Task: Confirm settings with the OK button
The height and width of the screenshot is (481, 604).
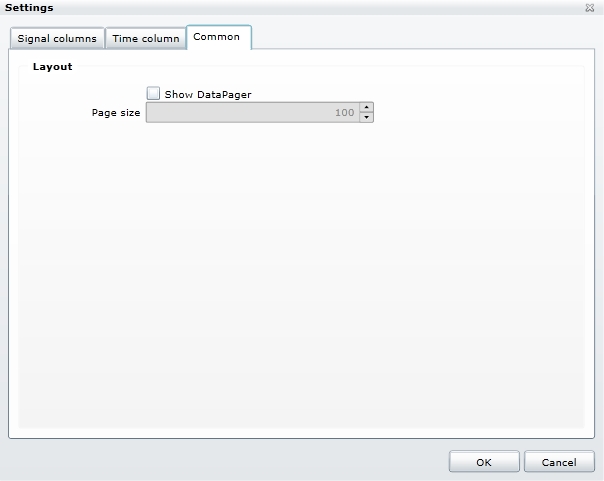Action: coord(484,462)
